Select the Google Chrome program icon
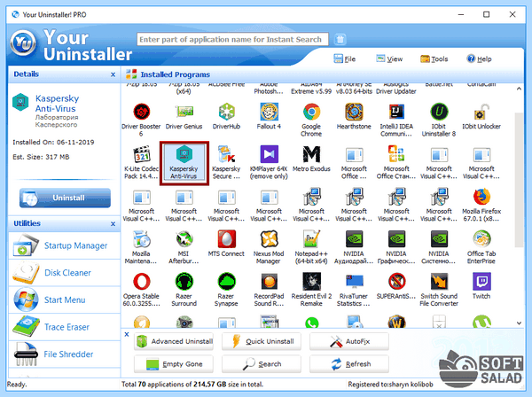Image resolution: width=532 pixels, height=397 pixels. click(311, 112)
